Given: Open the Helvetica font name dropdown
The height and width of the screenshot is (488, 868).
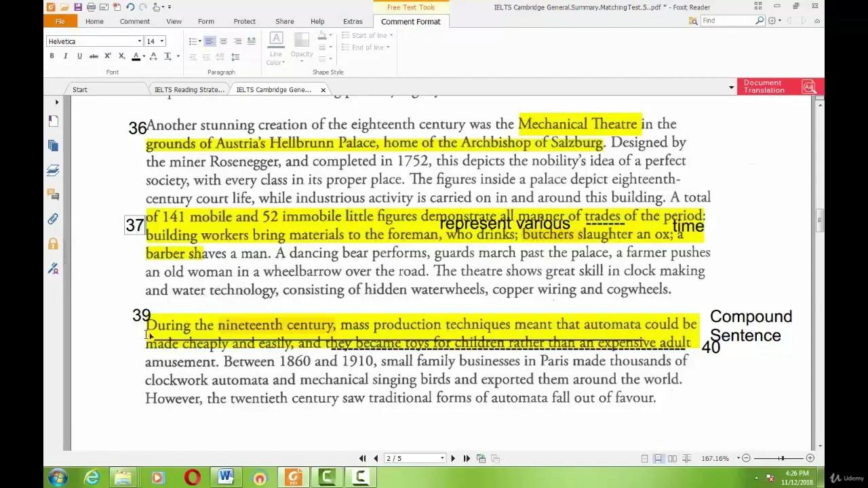Looking at the screenshot, I should [x=139, y=41].
